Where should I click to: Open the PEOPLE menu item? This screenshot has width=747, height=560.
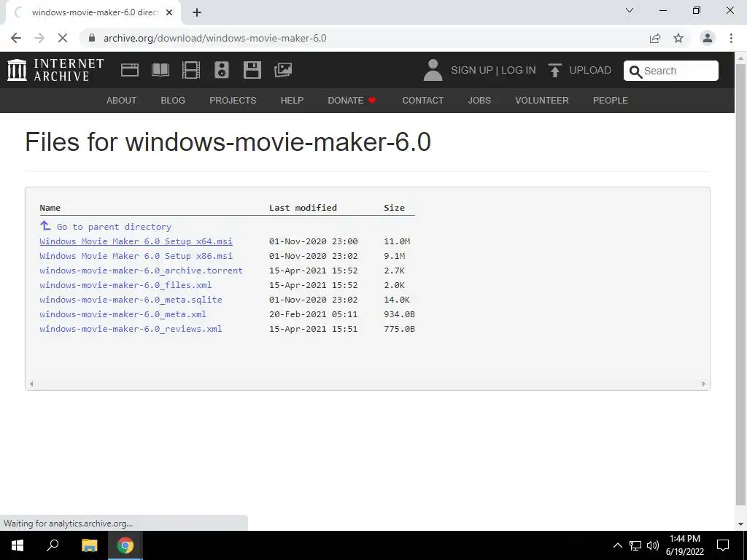611,101
